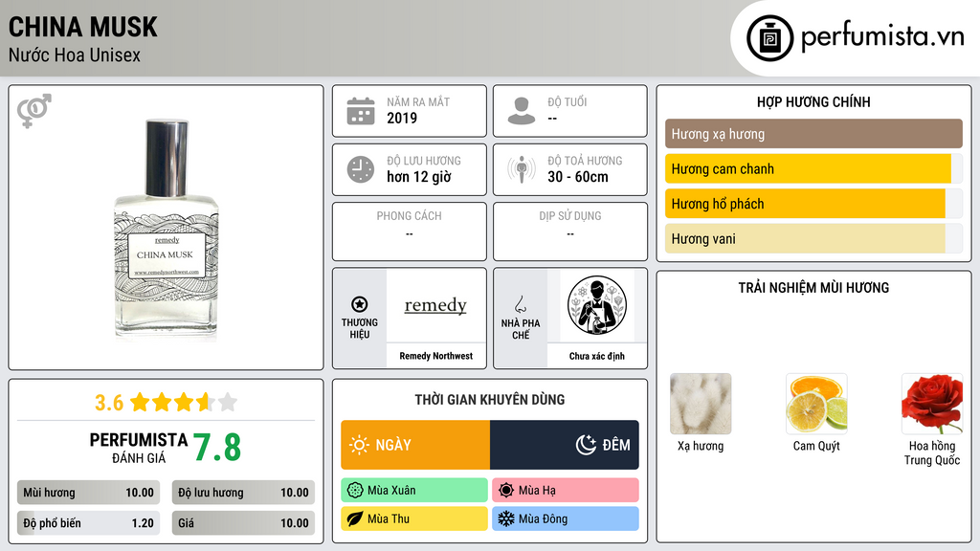Viewport: 980px width, 551px height.
Task: Open the Remedy Northwest brand link
Action: point(435,356)
